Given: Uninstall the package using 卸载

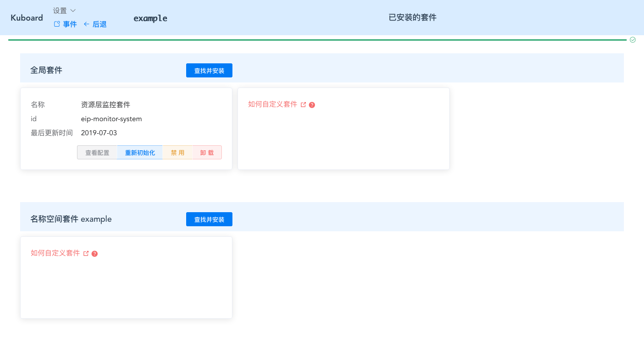Looking at the screenshot, I should 207,152.
